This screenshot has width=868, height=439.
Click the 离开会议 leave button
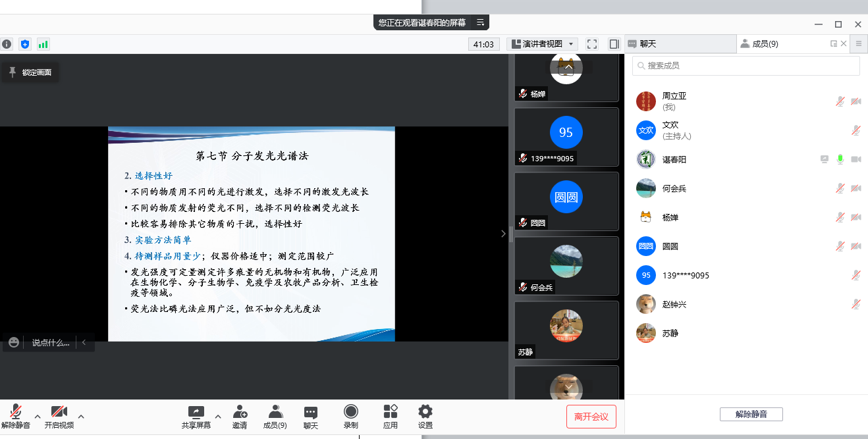click(591, 417)
